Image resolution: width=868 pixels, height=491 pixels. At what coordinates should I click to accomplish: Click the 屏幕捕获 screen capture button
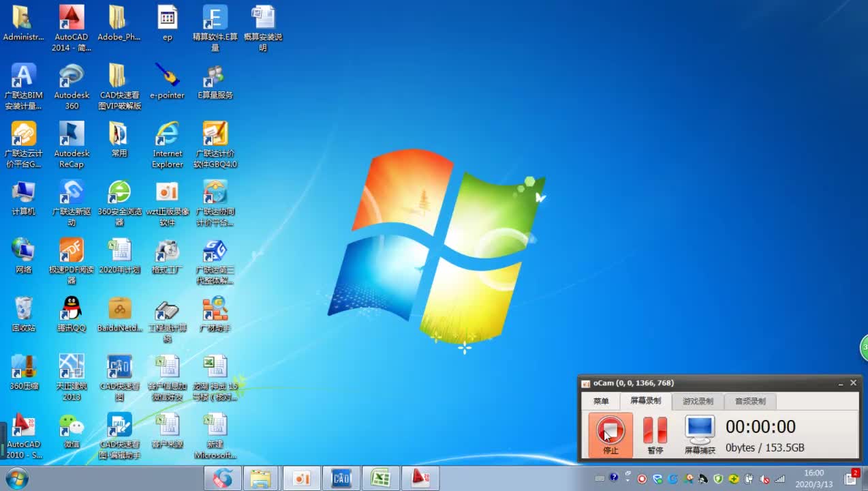click(x=700, y=434)
